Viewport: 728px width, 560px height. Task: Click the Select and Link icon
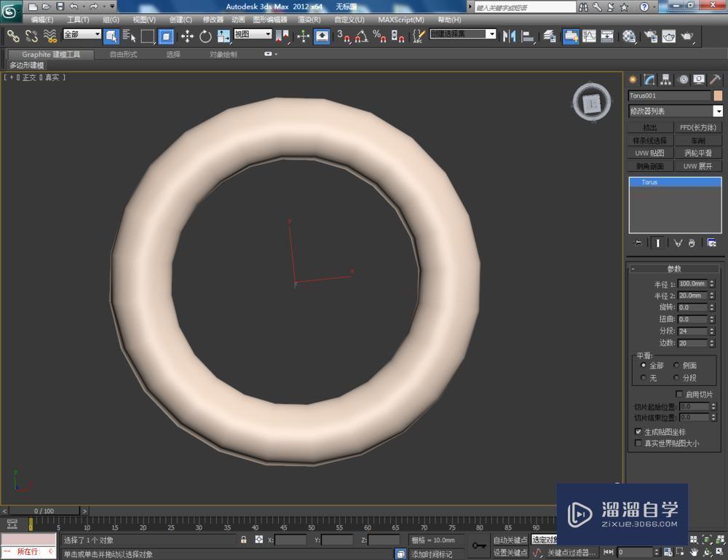12,36
